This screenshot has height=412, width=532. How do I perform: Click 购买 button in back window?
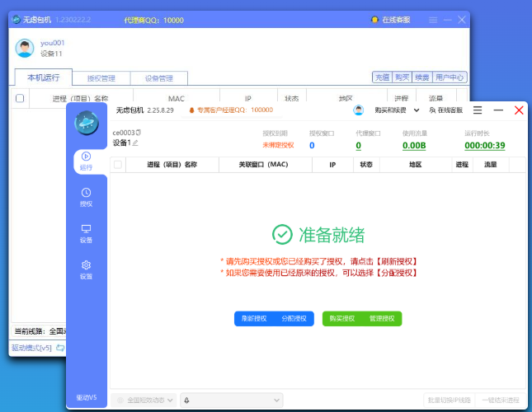[402, 77]
